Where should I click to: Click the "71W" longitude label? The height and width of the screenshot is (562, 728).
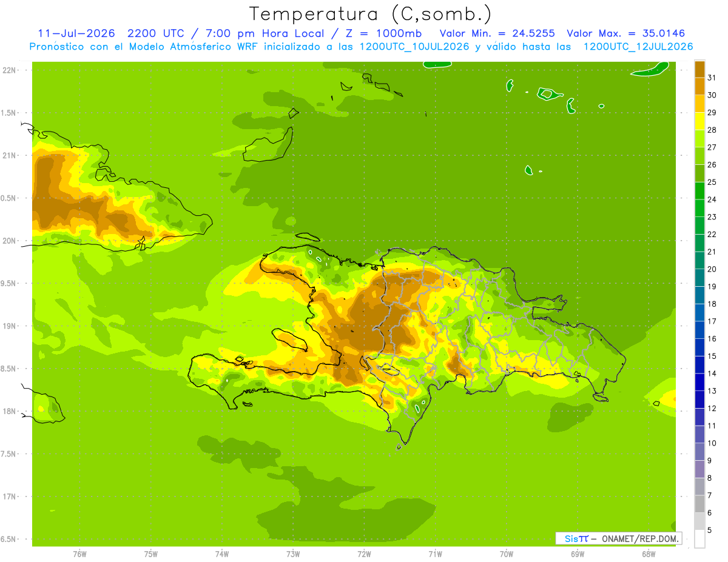pos(435,554)
